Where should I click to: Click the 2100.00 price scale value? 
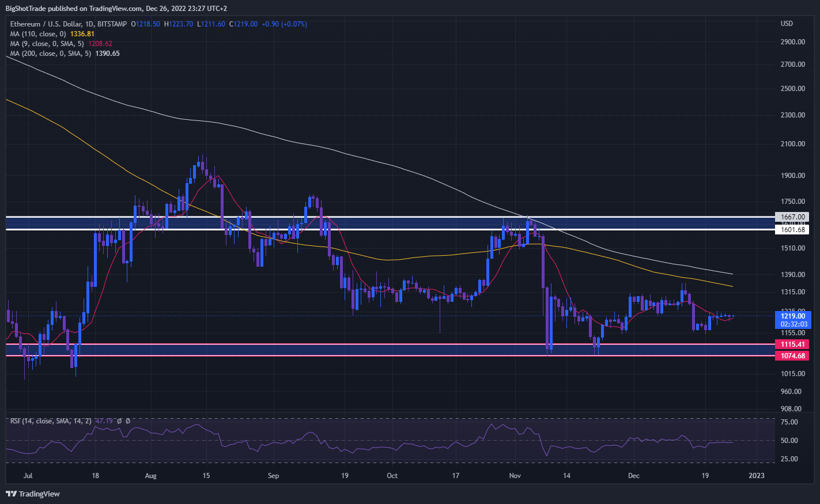[793, 144]
